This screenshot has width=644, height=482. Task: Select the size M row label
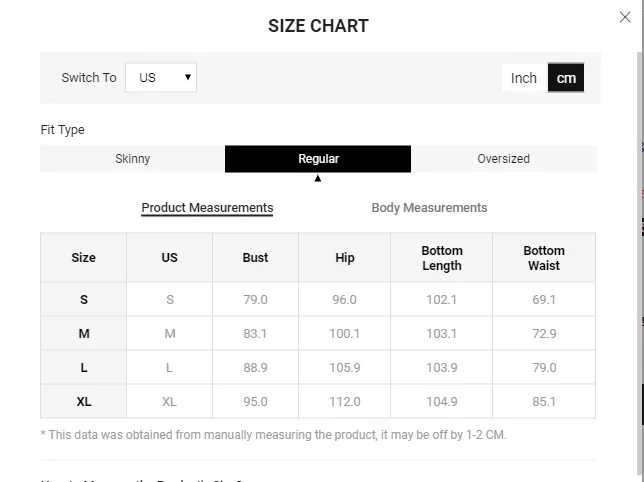pyautogui.click(x=84, y=334)
